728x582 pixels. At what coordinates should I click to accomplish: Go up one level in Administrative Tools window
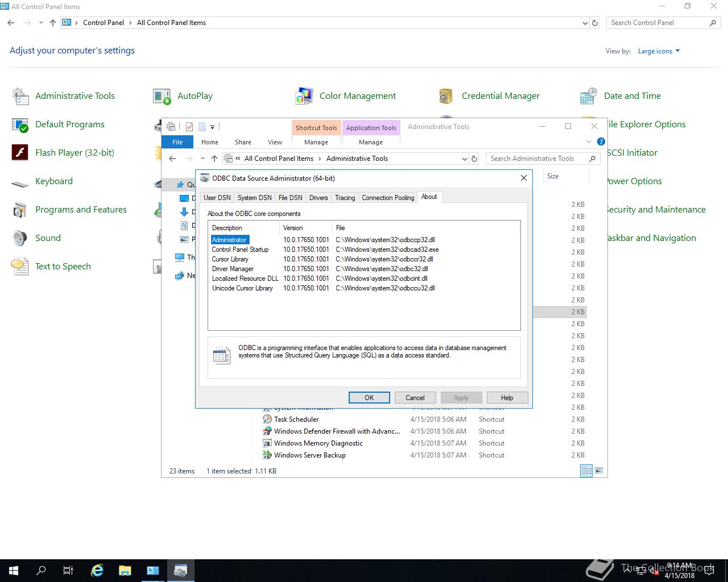(x=214, y=159)
